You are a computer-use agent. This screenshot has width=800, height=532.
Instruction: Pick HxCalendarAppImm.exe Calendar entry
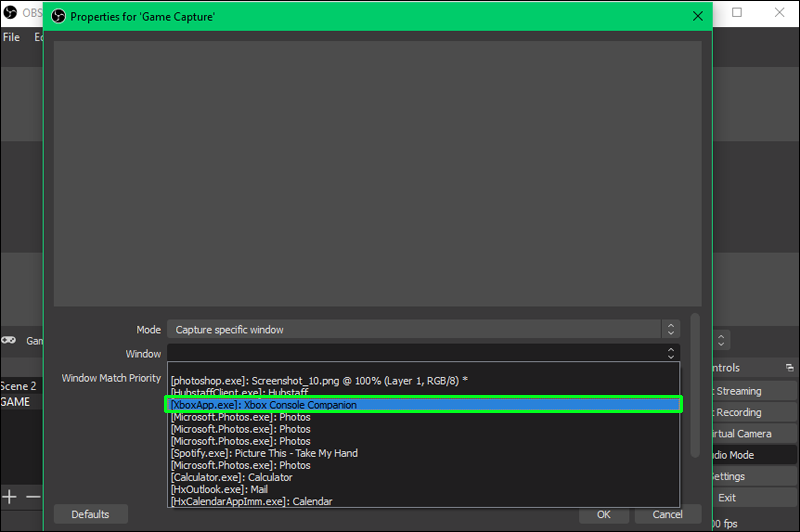click(423, 501)
